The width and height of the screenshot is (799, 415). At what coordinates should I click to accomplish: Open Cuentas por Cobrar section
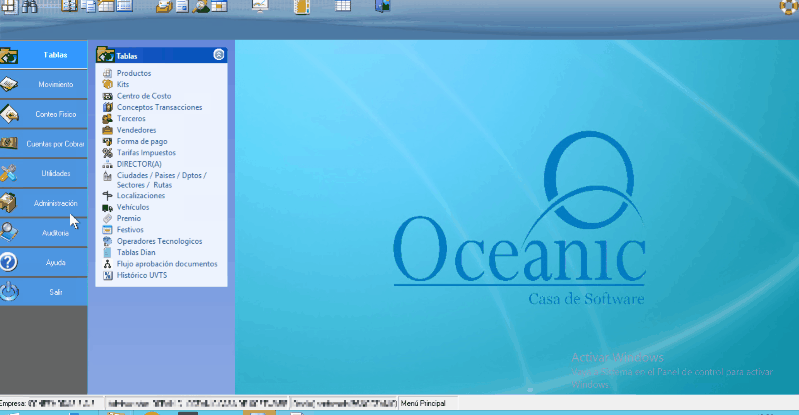[x=56, y=144]
